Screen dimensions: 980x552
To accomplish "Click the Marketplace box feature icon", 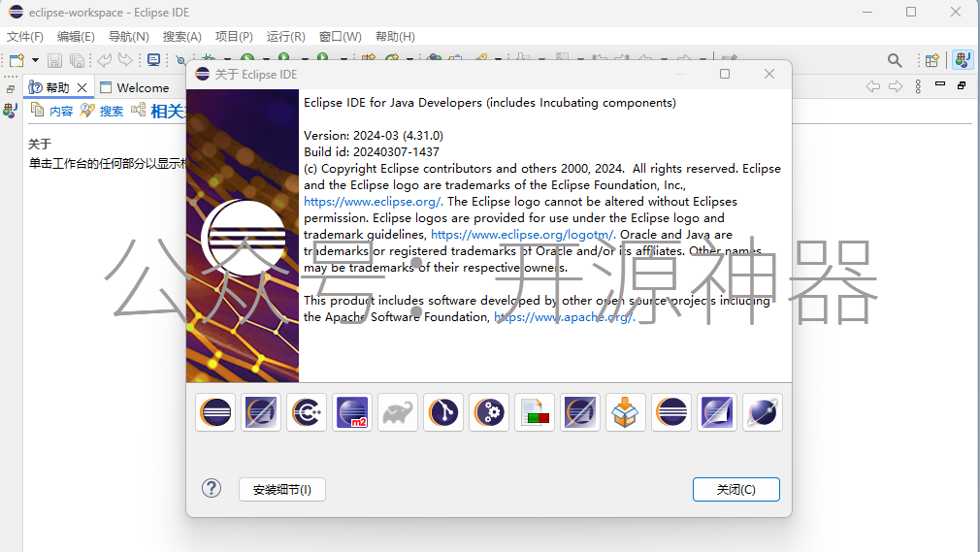I will (626, 412).
